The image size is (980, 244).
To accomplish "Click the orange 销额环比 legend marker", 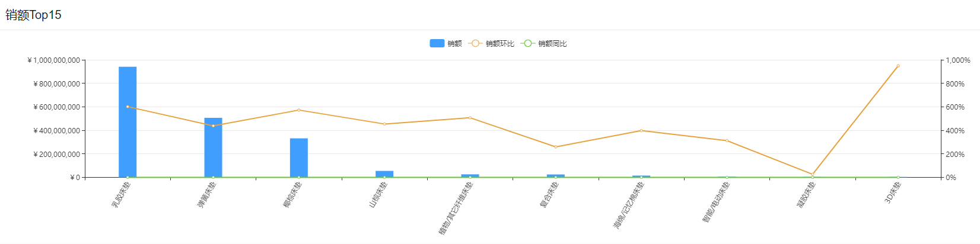I will (x=475, y=43).
